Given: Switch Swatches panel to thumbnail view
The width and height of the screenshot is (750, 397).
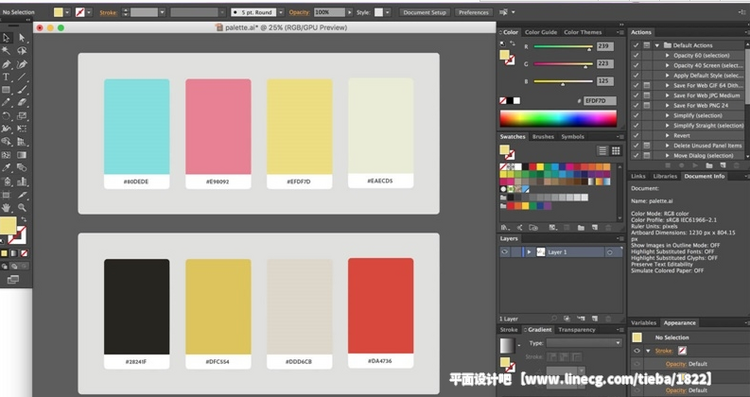Looking at the screenshot, I should (x=616, y=151).
